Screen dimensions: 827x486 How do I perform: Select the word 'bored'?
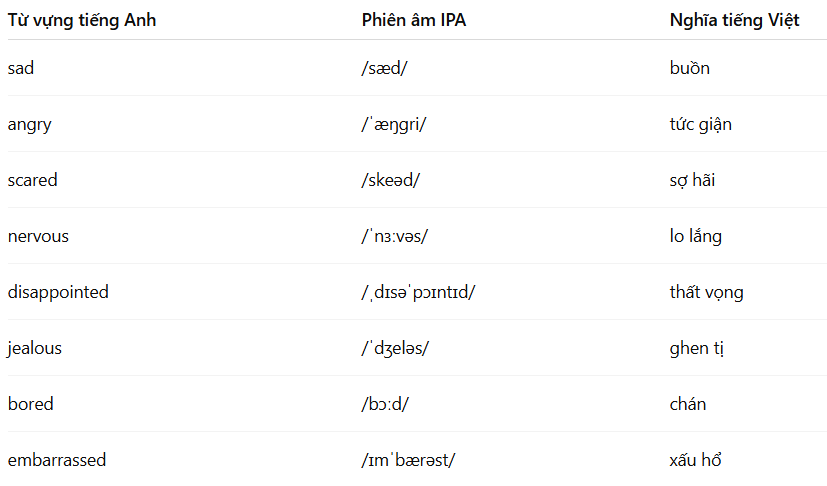tap(31, 404)
